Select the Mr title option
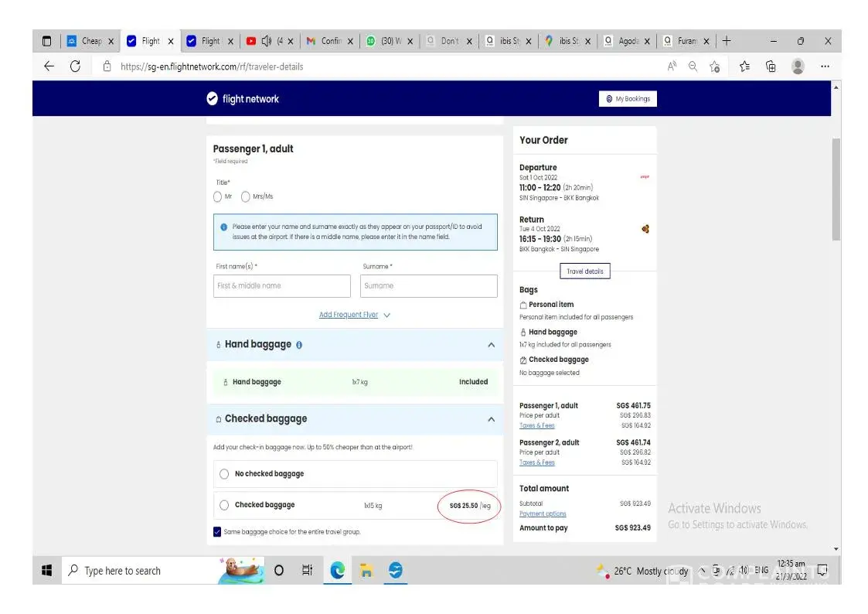The height and width of the screenshot is (614, 868). click(218, 196)
